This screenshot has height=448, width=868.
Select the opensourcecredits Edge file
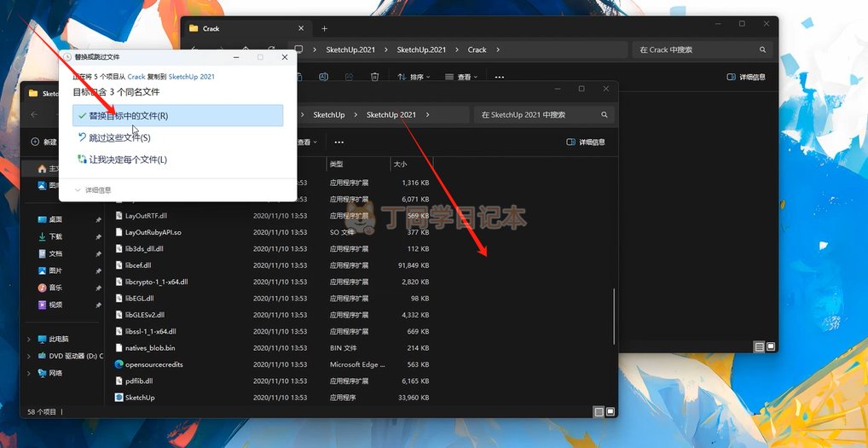click(x=153, y=364)
